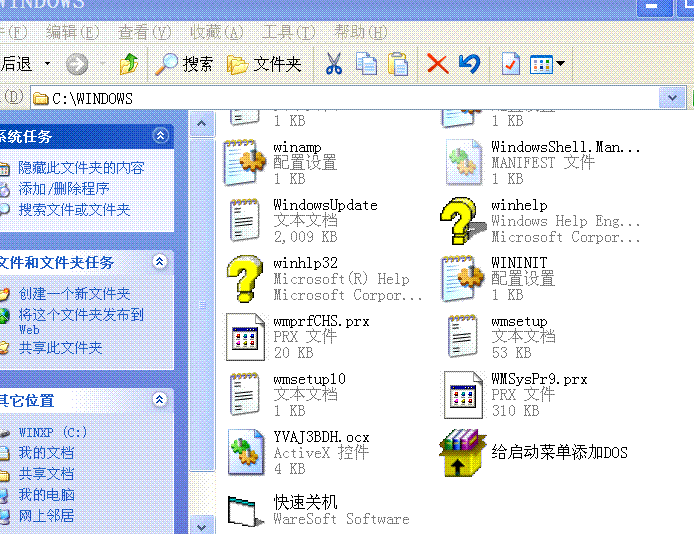Collapse the 其它位置 panel

(159, 400)
